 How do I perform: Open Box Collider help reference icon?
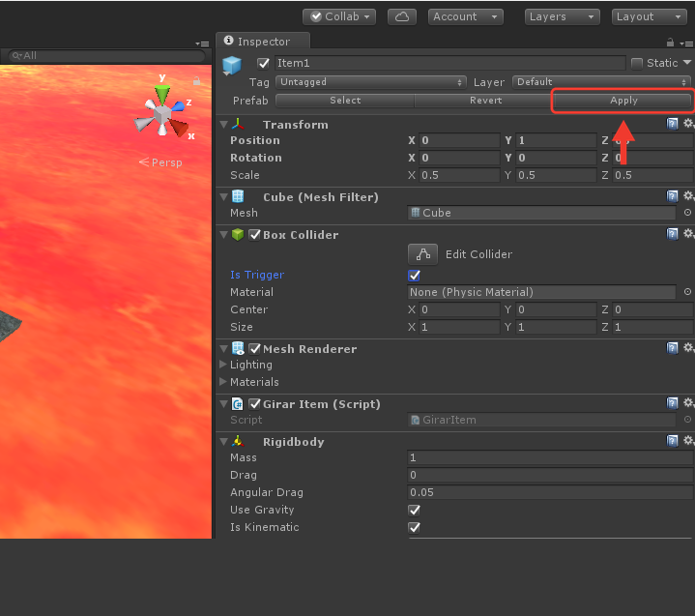point(672,234)
